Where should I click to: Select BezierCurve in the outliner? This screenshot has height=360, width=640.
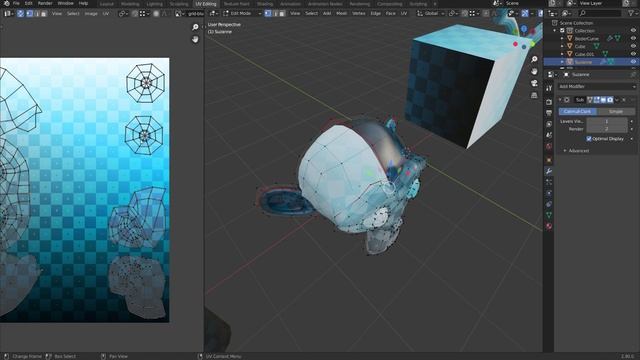click(587, 39)
